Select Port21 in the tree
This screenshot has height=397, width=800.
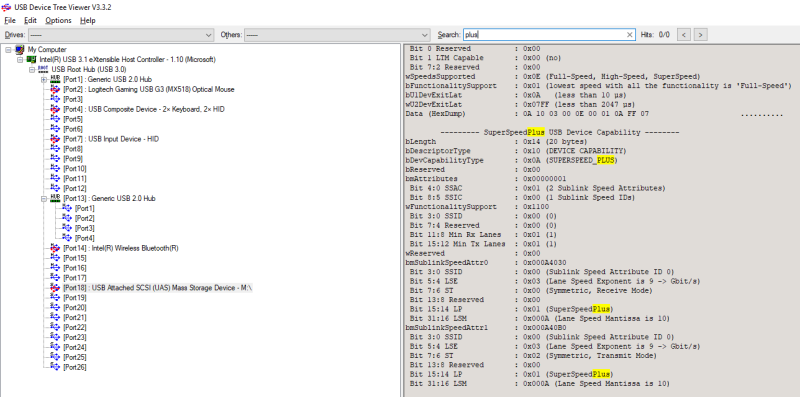coord(74,317)
